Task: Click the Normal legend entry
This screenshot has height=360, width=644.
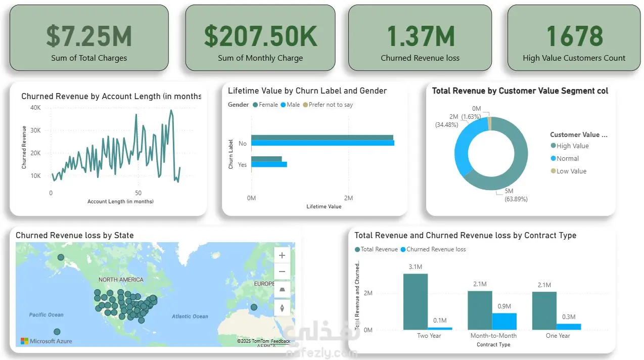Action: point(565,158)
